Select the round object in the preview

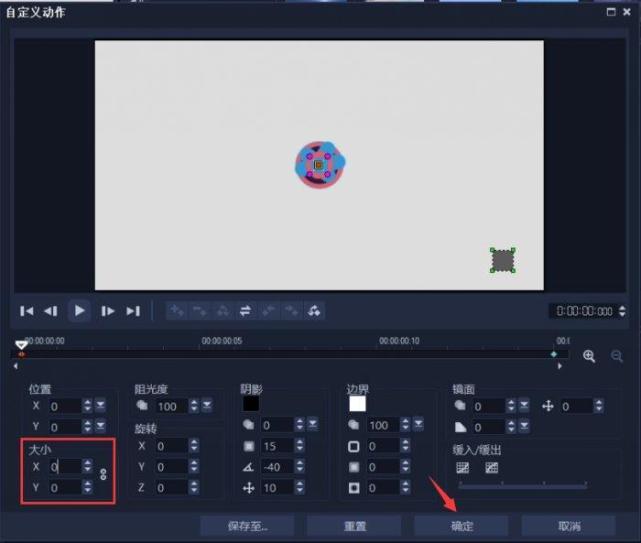coord(320,164)
